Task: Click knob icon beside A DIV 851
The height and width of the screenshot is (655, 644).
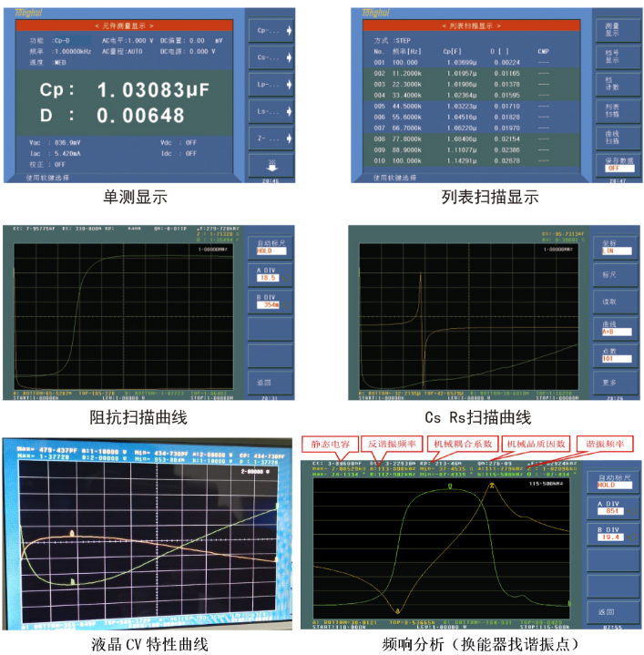Action: click(x=631, y=511)
